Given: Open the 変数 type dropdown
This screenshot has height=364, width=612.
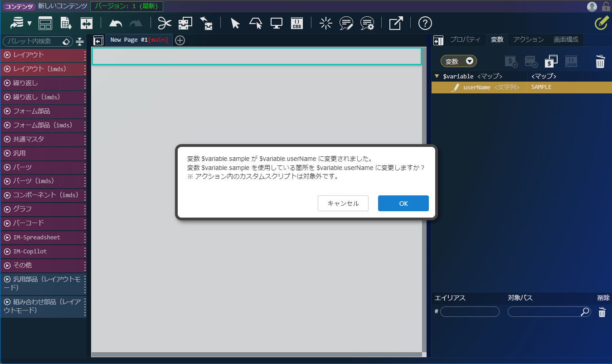Looking at the screenshot, I should click(x=458, y=61).
